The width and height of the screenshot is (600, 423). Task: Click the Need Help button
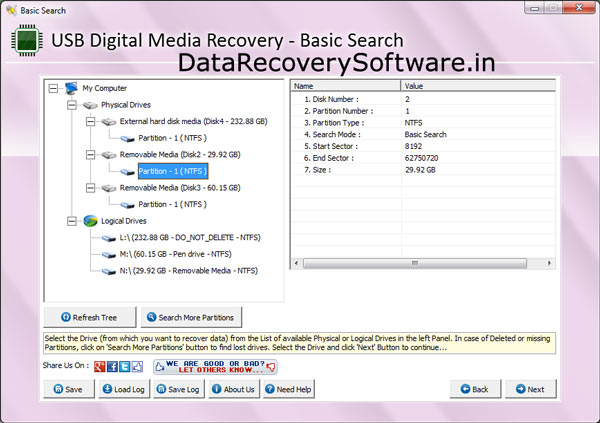pyautogui.click(x=289, y=389)
